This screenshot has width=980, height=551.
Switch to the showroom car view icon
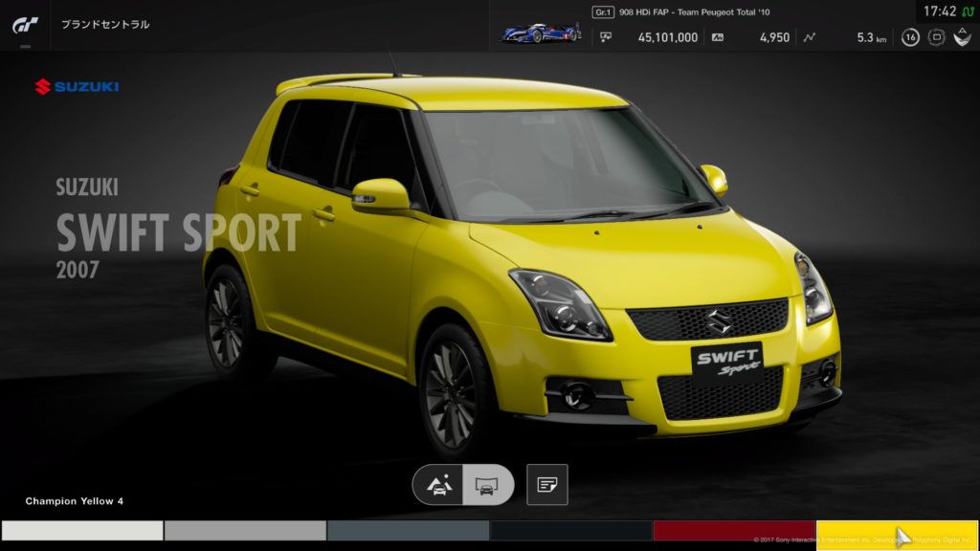tap(487, 485)
